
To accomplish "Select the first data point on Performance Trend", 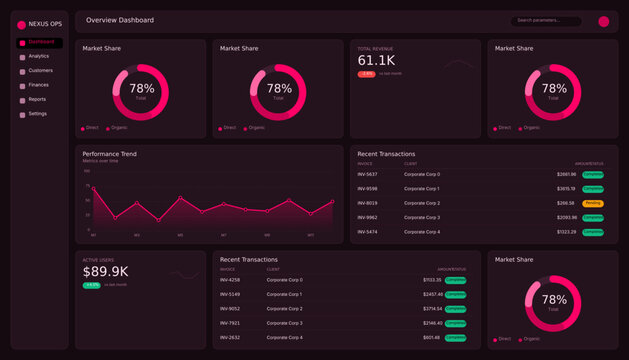I will tap(93, 188).
